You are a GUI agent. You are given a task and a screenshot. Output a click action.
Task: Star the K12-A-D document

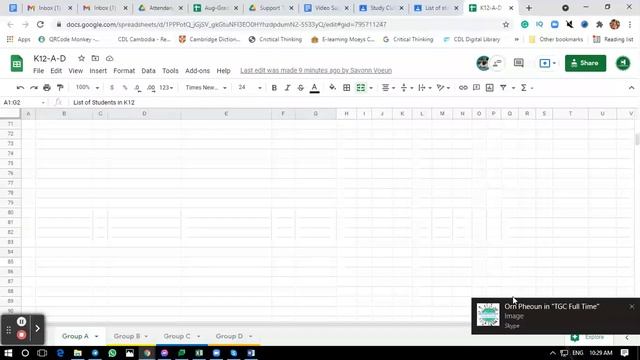coord(81,58)
